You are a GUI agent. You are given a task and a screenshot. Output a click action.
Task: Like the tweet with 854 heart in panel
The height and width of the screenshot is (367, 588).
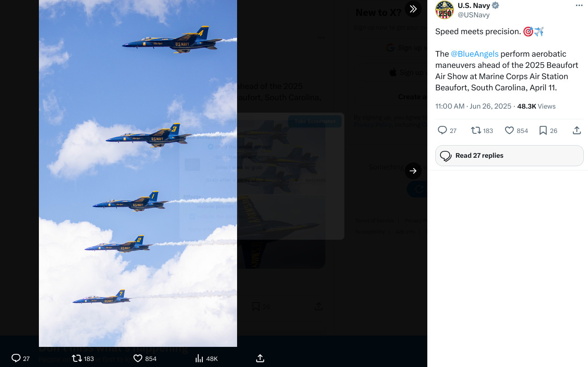[x=509, y=131]
